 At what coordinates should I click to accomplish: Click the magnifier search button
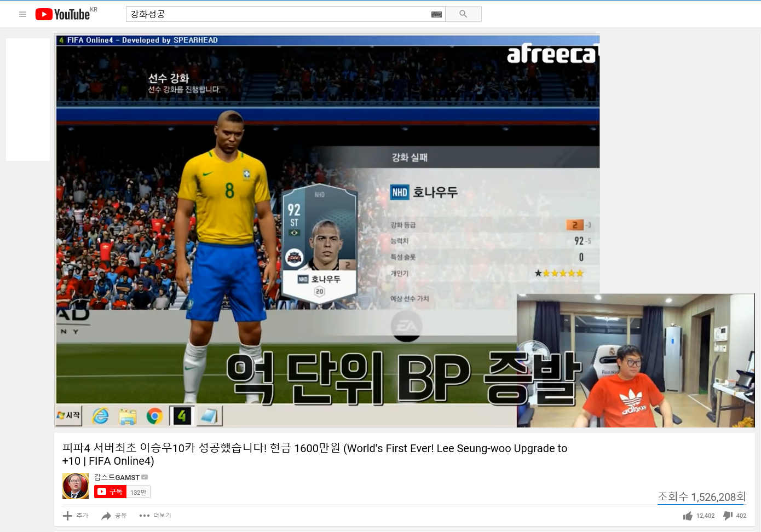[463, 14]
